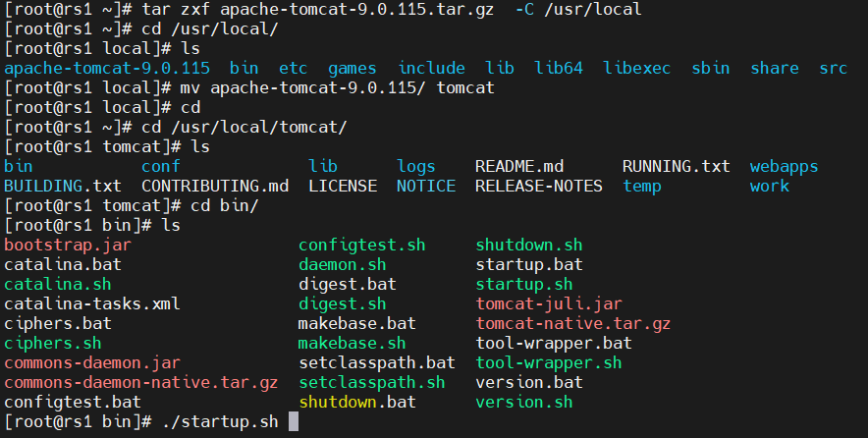Click ciphers.sh file name

[x=53, y=343]
